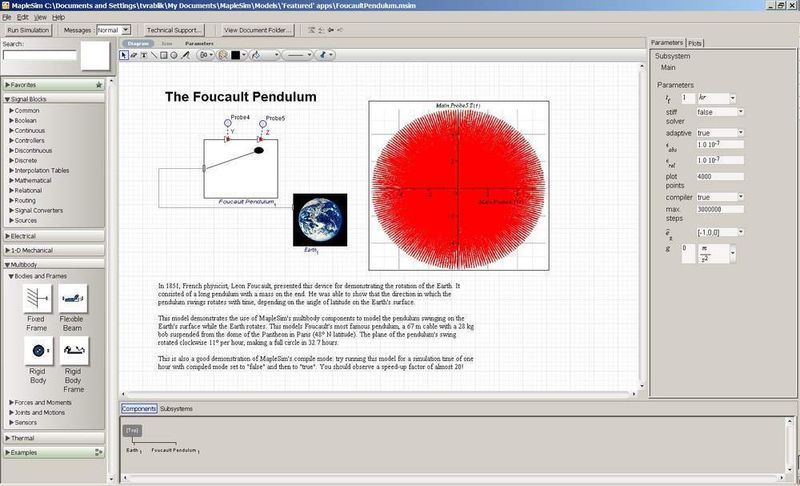800x486 pixels.
Task: Click the black pendulum bob in diagram
Action: (259, 150)
